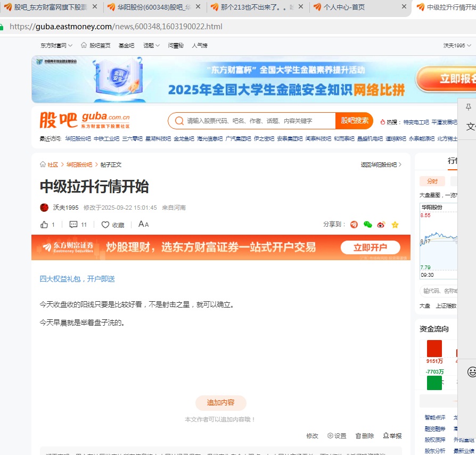Screen dimensions: 476x455
Task: Open recently visited 中铁工业吧
Action: click(x=106, y=138)
